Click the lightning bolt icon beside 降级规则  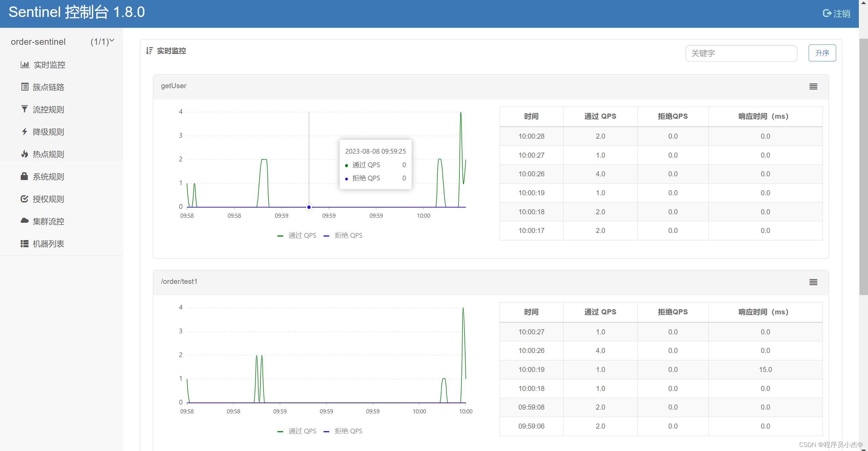24,132
